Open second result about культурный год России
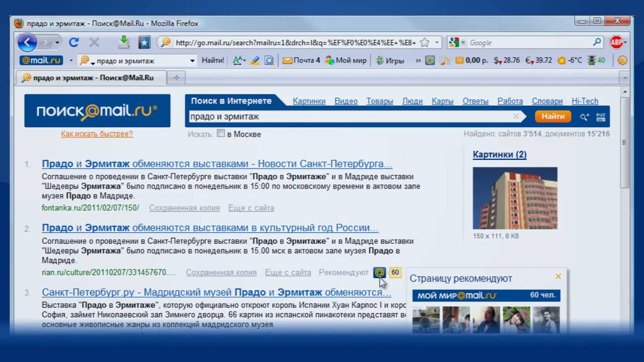644x362 pixels. (210, 228)
